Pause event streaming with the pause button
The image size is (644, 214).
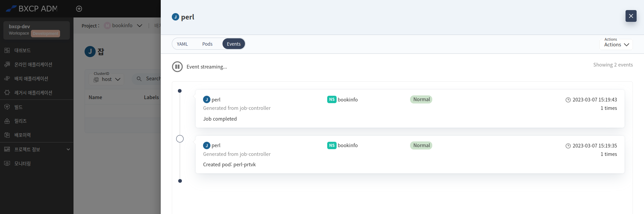177,67
